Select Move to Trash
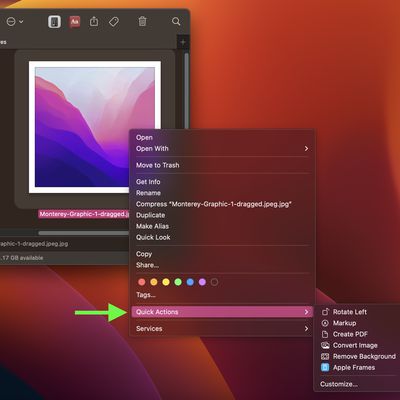The height and width of the screenshot is (400, 400). tap(222, 165)
